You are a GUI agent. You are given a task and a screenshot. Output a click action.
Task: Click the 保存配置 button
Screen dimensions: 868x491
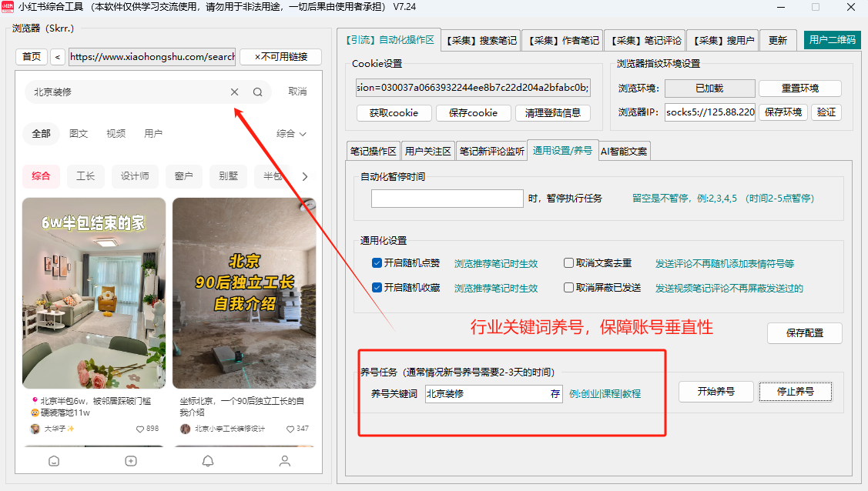pos(804,333)
